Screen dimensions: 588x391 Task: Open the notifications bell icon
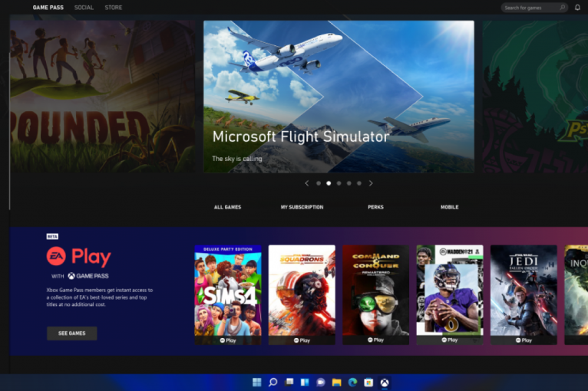(x=577, y=8)
